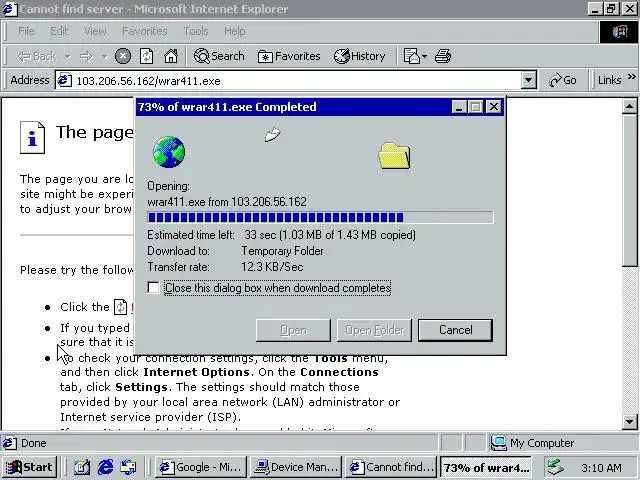640x480 pixels.
Task: Click the page scrollbar up arrow
Action: [629, 107]
